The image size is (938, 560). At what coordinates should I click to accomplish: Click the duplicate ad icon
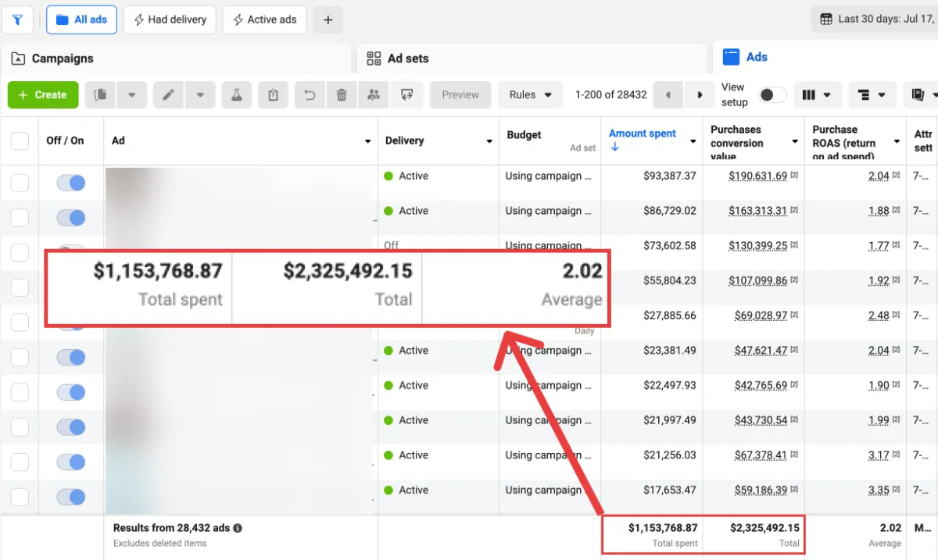[100, 95]
